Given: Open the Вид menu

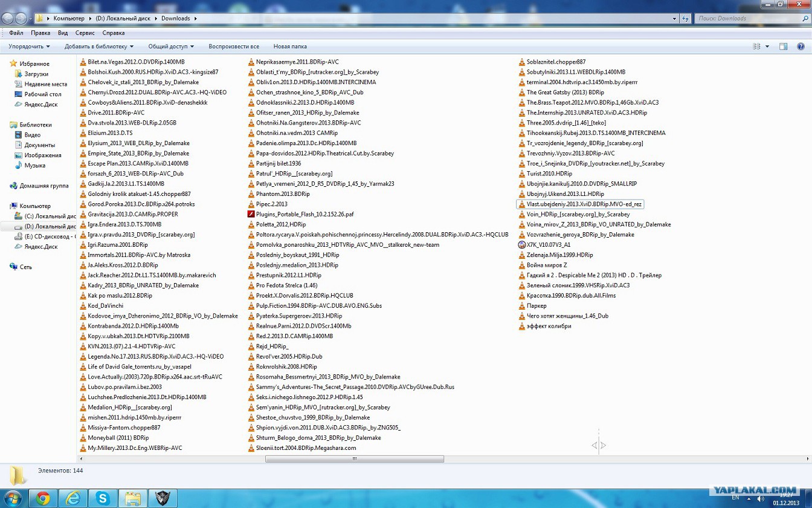Looking at the screenshot, I should (x=63, y=33).
